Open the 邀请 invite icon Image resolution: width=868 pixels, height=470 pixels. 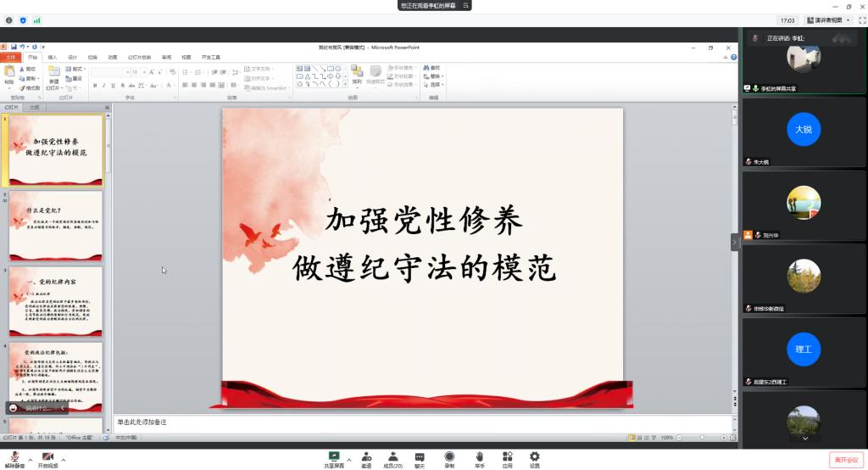[366, 456]
